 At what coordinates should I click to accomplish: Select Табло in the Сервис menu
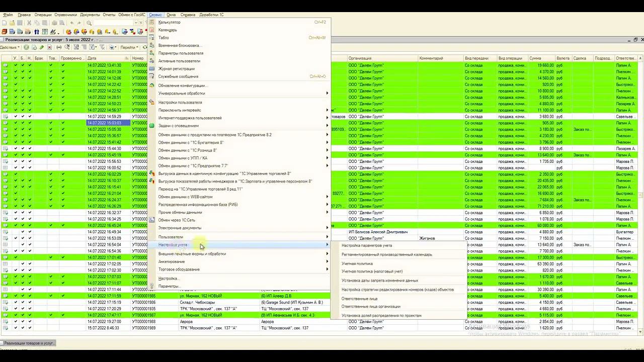pyautogui.click(x=239, y=38)
